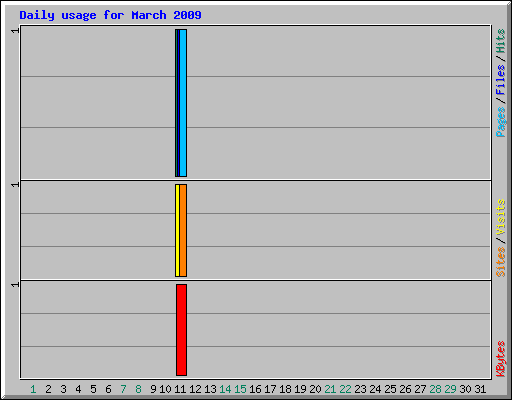Click day 27 on the x-axis
Viewport: 512px width, 400px height.
pos(420,389)
